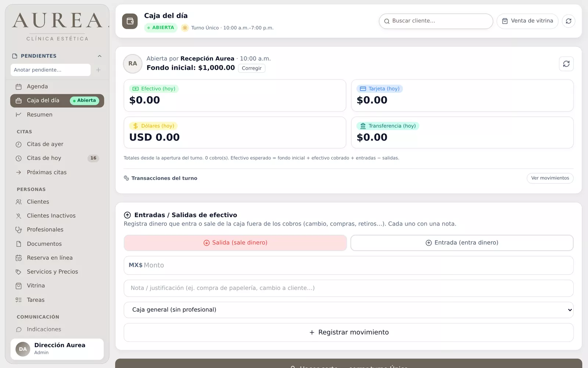
Task: Click the refresh icon in the cash summary card
Action: tap(566, 64)
